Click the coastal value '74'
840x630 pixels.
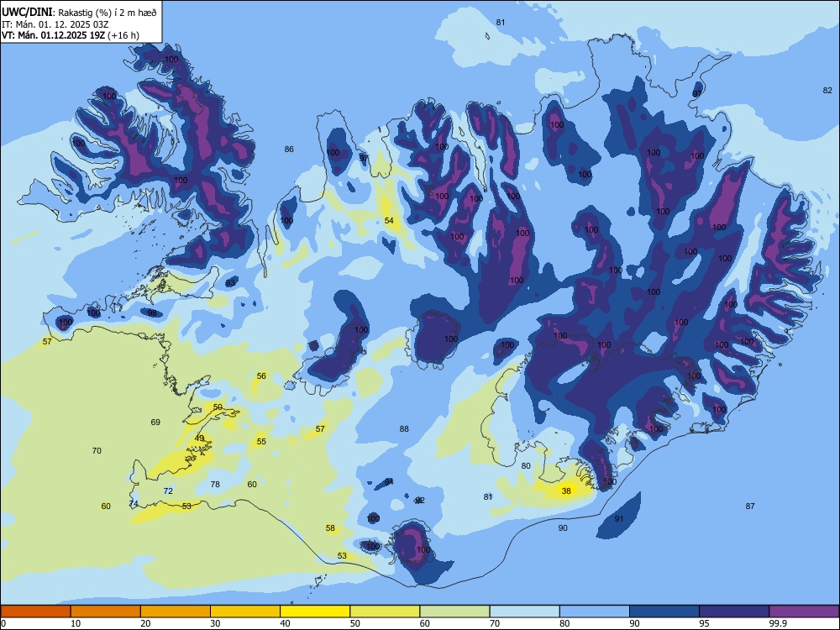(134, 503)
